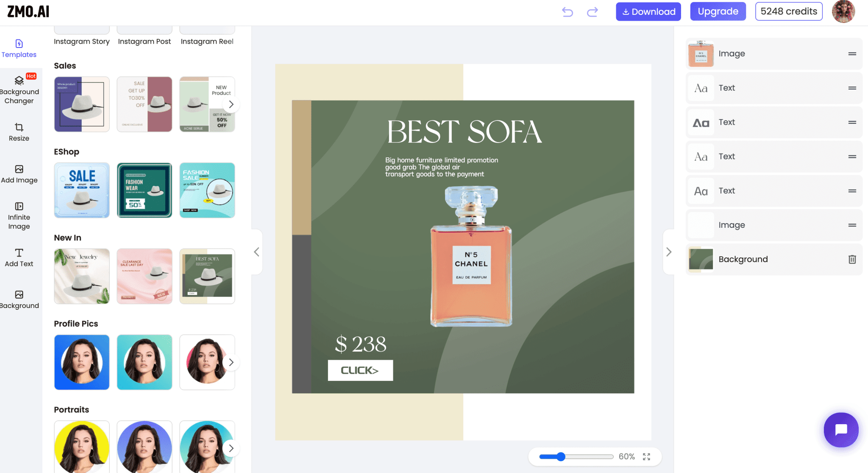
Task: Open the chat support bubble
Action: 841,430
